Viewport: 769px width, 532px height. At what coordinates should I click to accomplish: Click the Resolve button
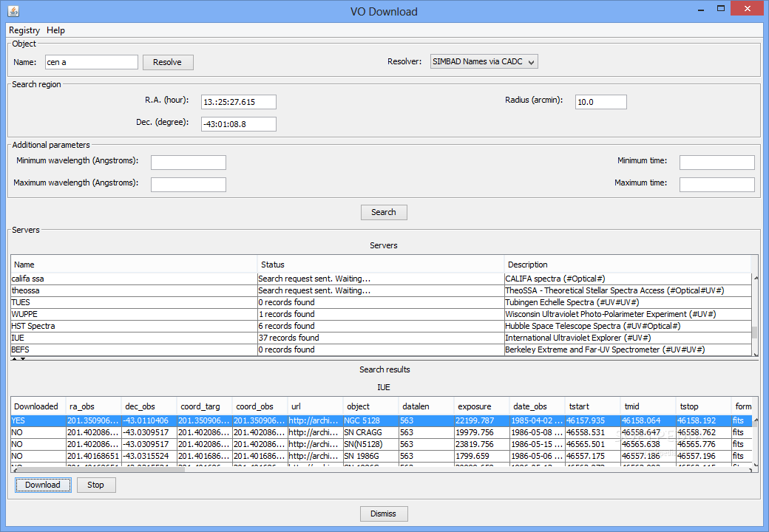pos(168,62)
